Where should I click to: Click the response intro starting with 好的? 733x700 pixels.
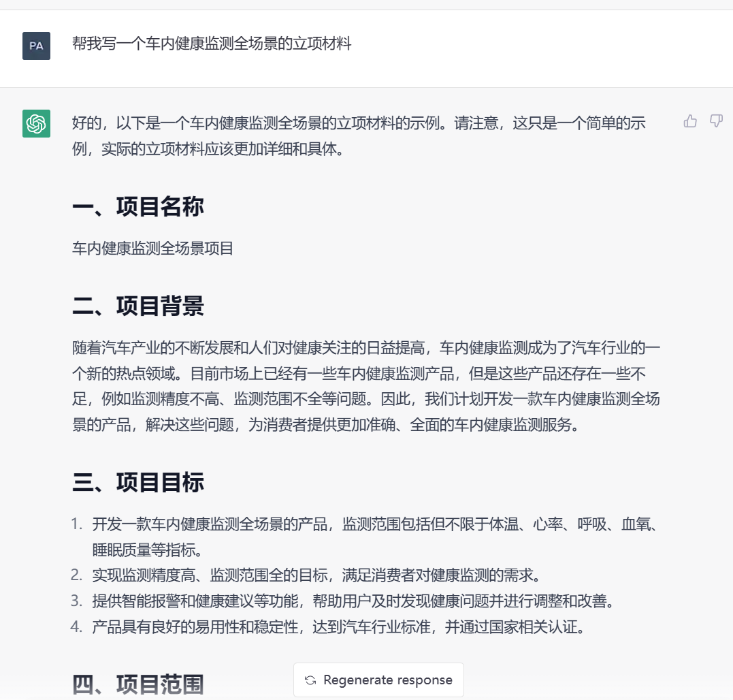click(359, 123)
